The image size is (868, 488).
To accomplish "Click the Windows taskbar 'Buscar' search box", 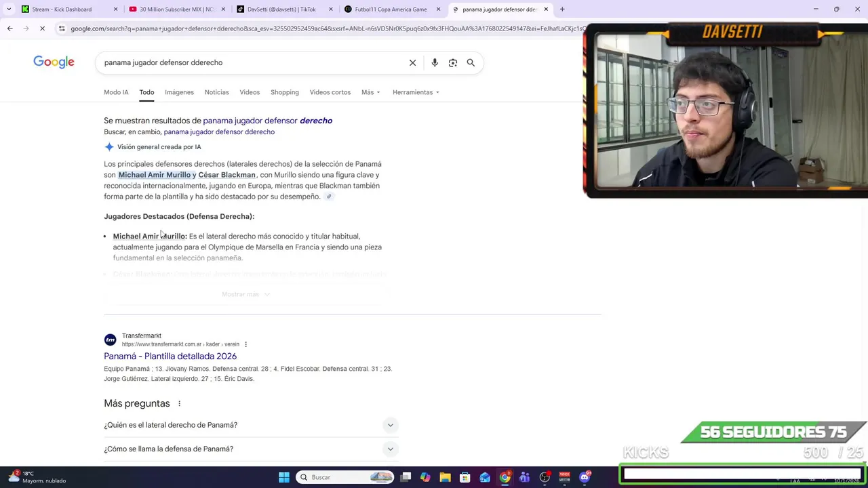I will [x=346, y=477].
